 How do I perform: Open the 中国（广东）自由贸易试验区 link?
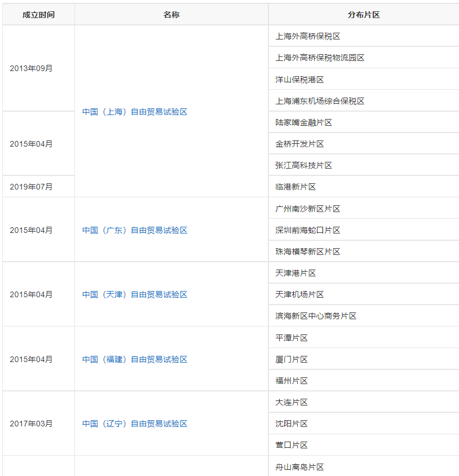click(x=135, y=230)
